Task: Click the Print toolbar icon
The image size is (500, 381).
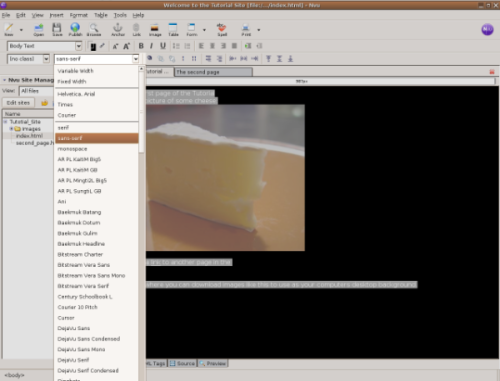Action: pyautogui.click(x=246, y=29)
